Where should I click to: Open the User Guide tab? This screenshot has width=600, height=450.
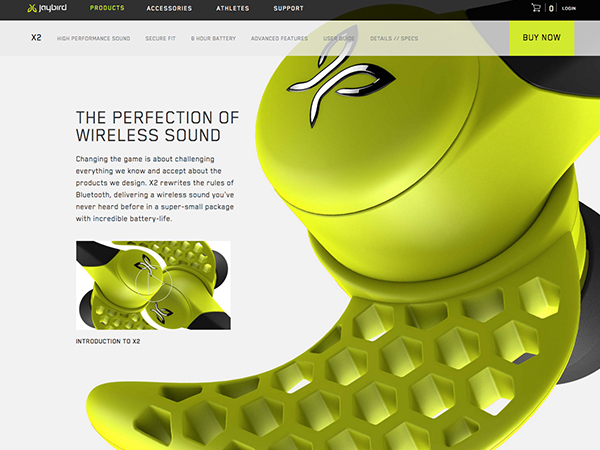339,38
